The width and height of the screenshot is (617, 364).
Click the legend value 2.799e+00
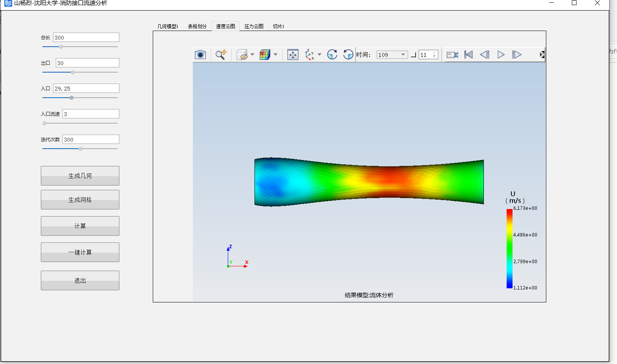(x=525, y=262)
